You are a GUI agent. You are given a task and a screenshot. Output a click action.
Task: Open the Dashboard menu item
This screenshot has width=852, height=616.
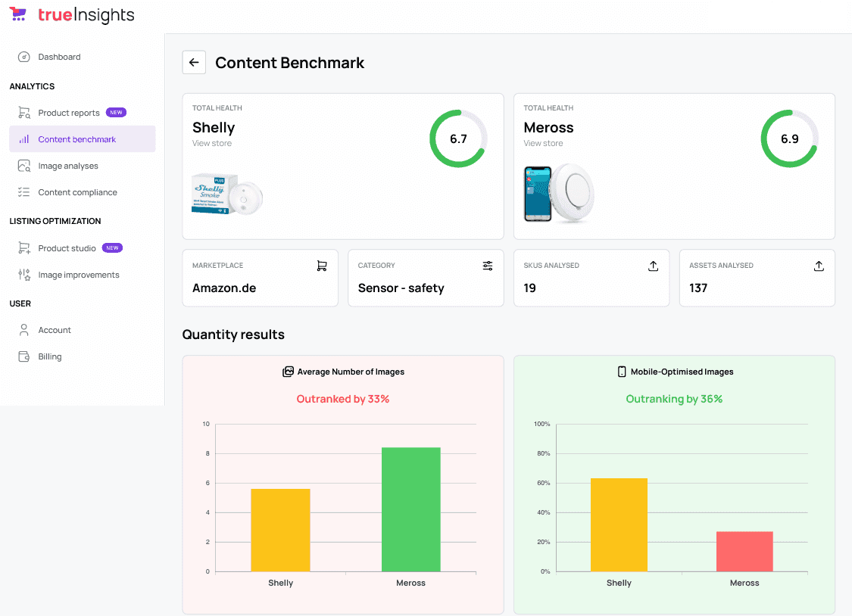click(83, 57)
